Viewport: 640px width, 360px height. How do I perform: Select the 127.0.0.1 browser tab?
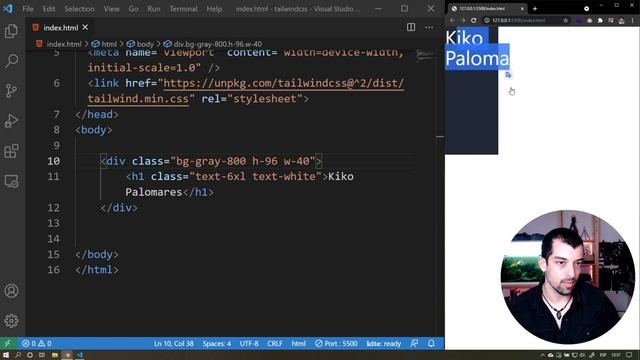(x=486, y=8)
